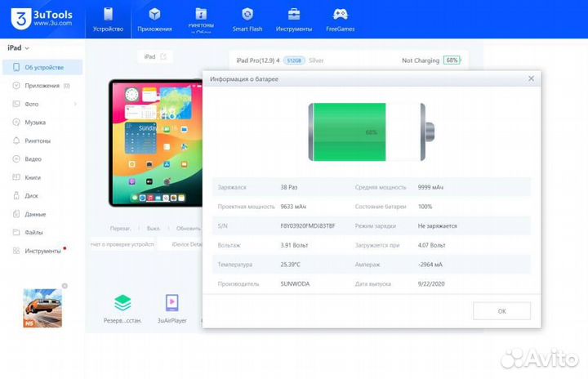Click the Музыка sidebar icon
The image size is (588, 379).
16,123
